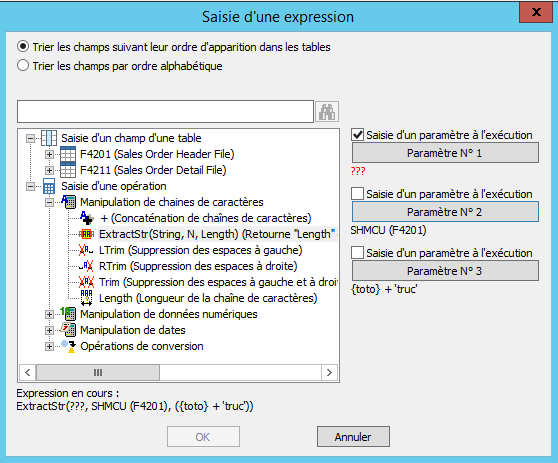Select the concatenation operator icon

(x=86, y=218)
